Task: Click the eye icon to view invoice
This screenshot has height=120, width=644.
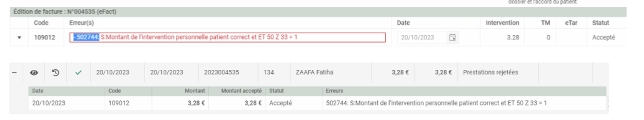Action: tap(34, 72)
